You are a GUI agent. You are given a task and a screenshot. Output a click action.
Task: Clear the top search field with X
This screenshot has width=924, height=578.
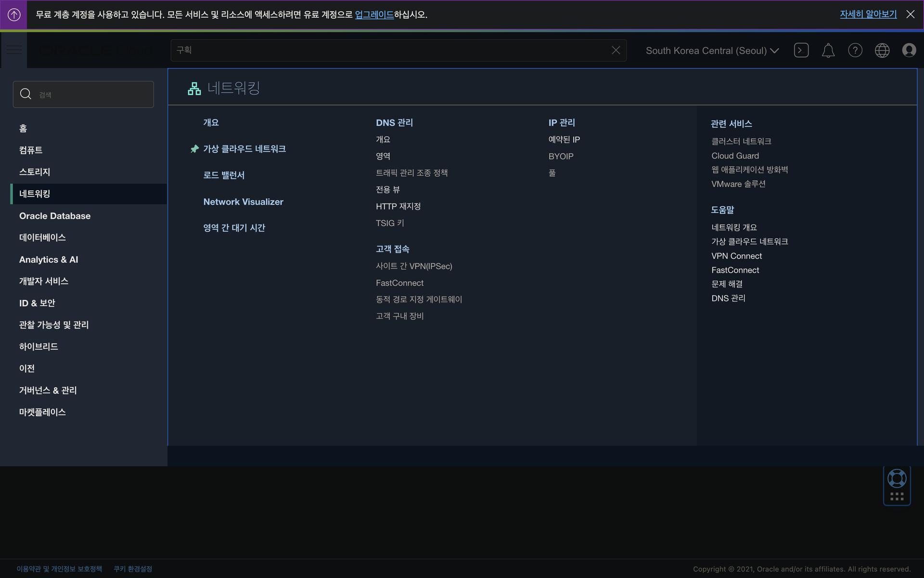pos(616,50)
